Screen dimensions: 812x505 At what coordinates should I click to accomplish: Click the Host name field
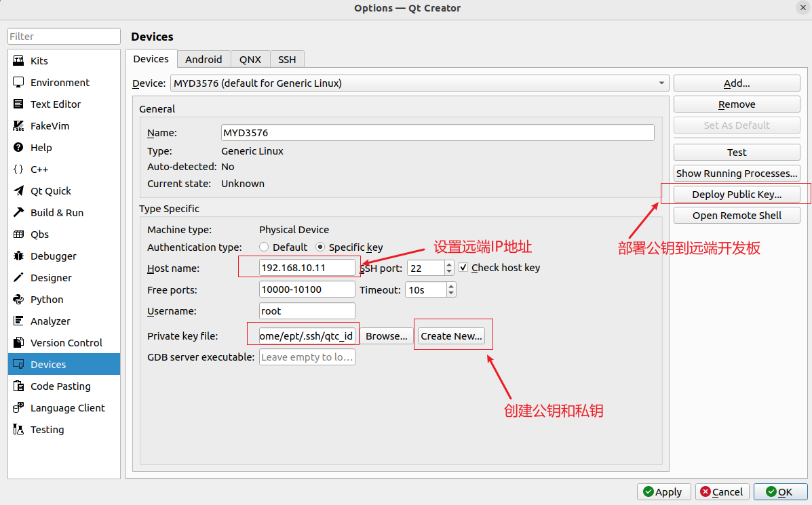point(307,268)
